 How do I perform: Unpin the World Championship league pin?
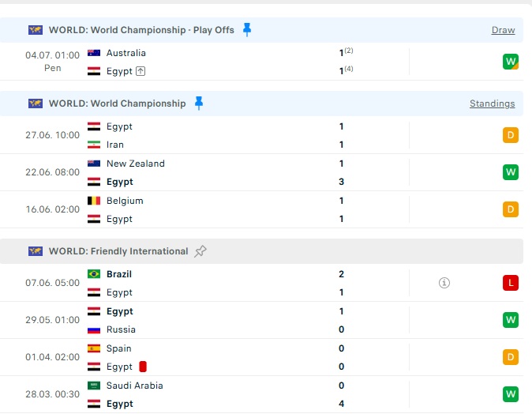(x=199, y=103)
